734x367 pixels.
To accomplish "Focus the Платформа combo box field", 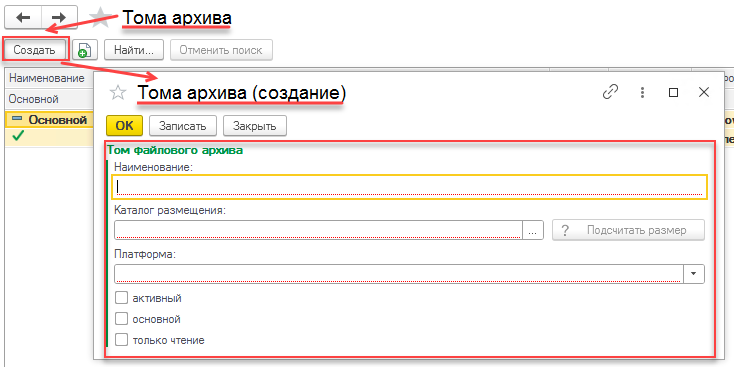I will pyautogui.click(x=399, y=273).
